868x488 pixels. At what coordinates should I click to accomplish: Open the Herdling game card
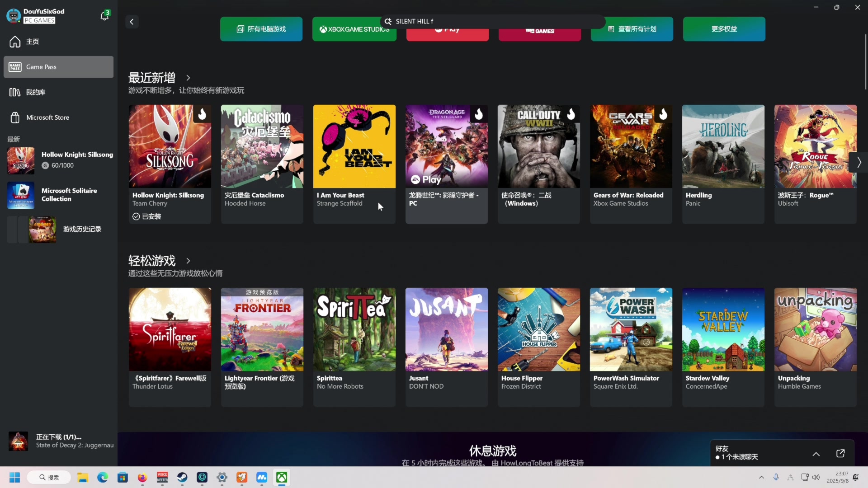723,164
